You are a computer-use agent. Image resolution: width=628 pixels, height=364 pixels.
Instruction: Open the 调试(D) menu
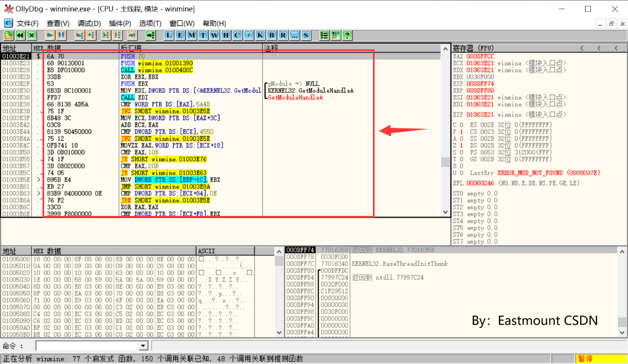[89, 23]
